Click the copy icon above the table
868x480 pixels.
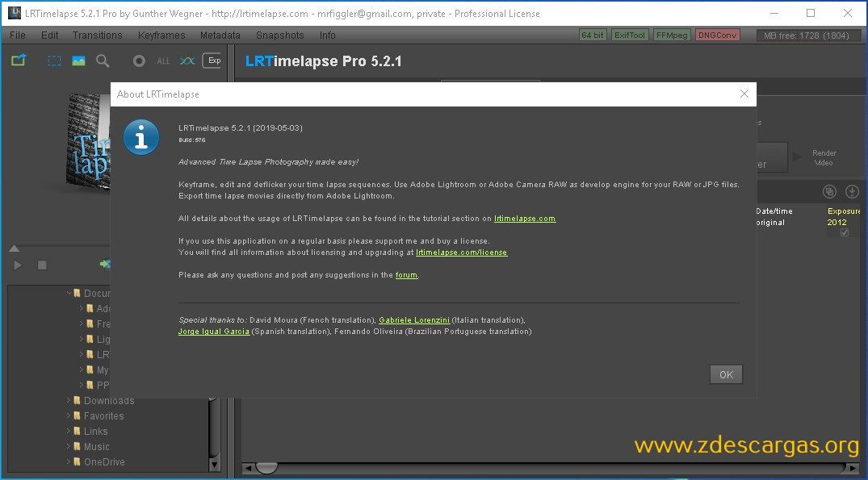click(x=829, y=191)
